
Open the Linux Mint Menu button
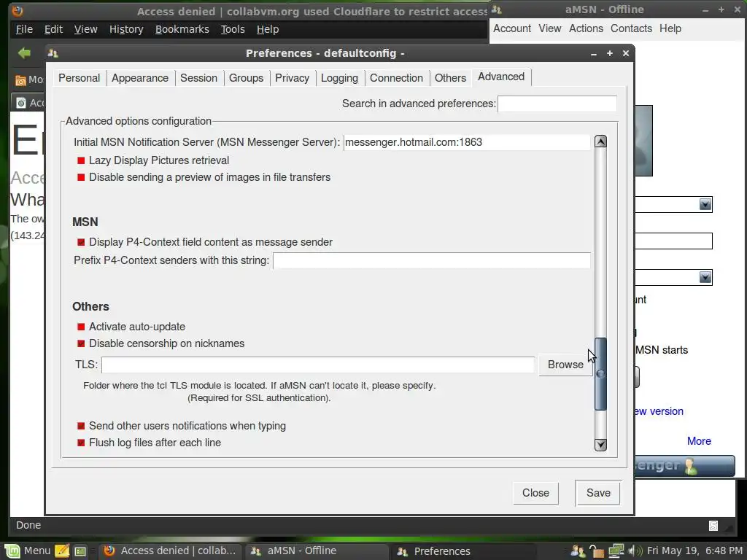pyautogui.click(x=28, y=551)
